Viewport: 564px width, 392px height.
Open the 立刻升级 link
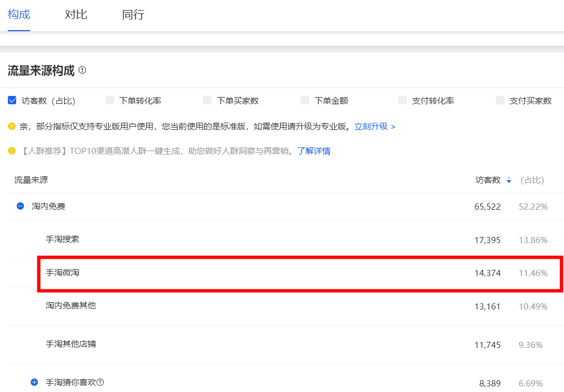point(375,127)
